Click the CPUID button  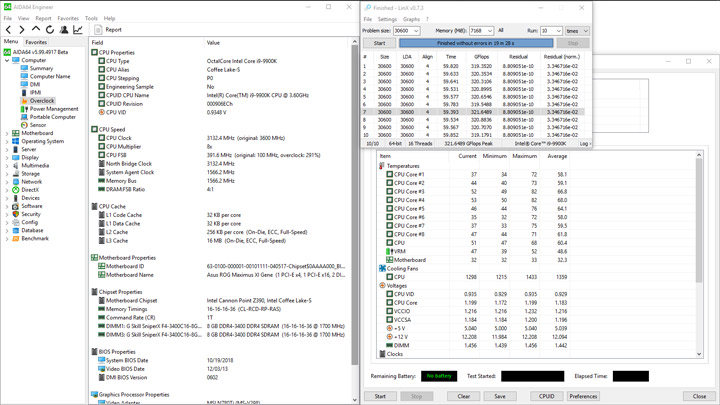tap(546, 396)
